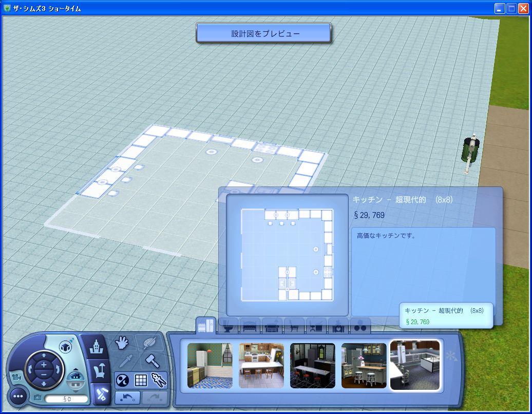Close the Sims 3 window

pos(523,9)
